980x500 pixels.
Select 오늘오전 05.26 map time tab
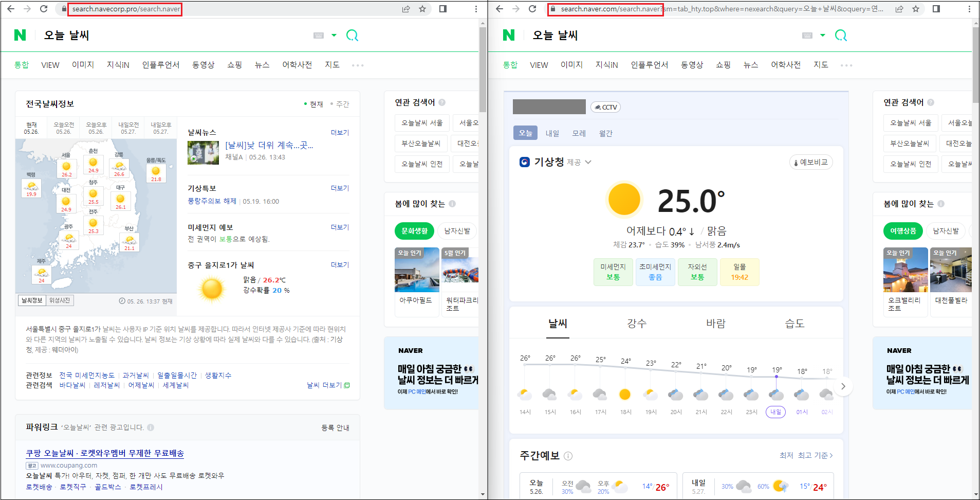(x=64, y=128)
